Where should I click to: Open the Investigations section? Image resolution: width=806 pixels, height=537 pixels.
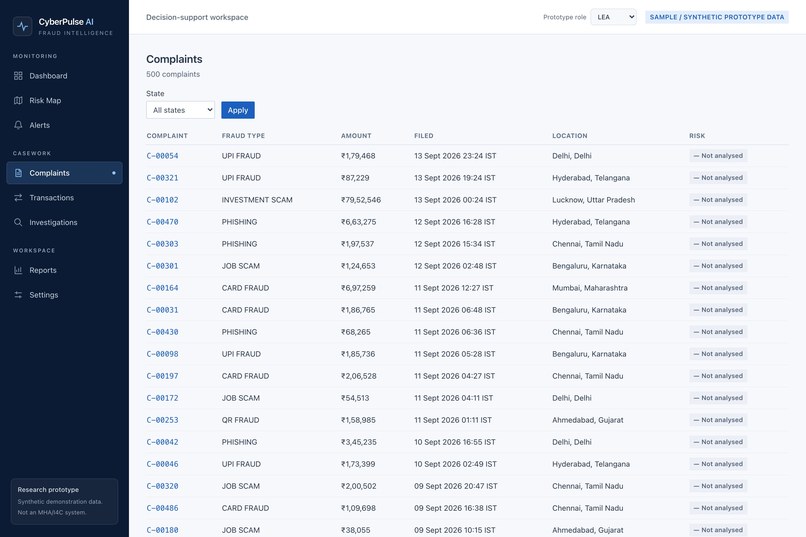coord(64,223)
